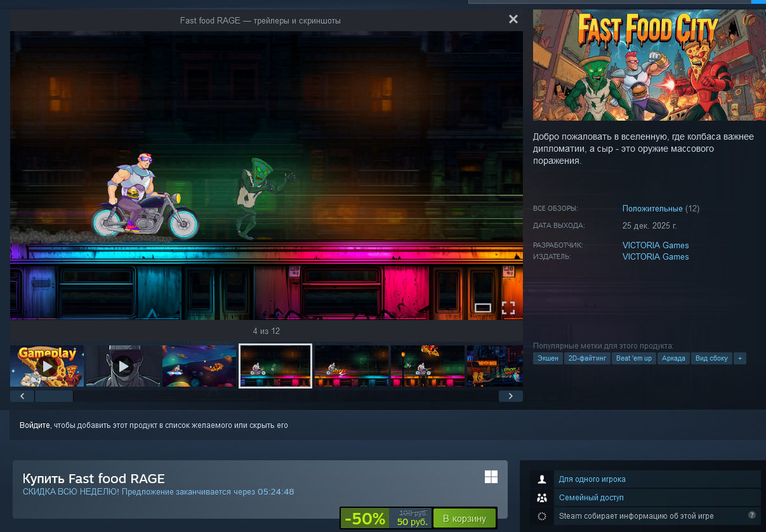The image size is (766, 532).
Task: Click the left arrow of the thumbnail strip
Action: pos(22,396)
